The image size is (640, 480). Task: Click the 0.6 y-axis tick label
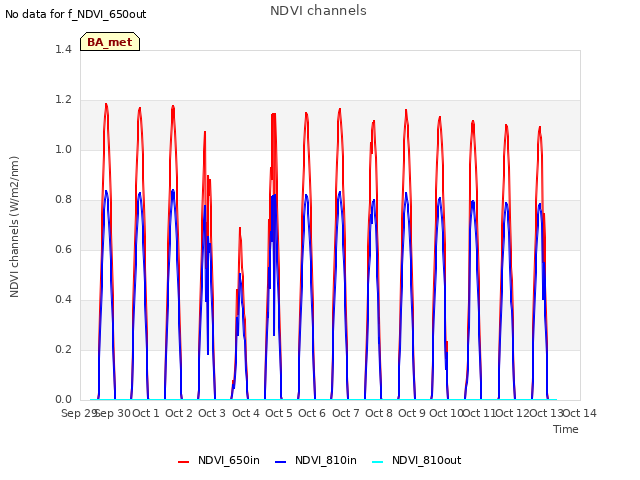coord(63,249)
